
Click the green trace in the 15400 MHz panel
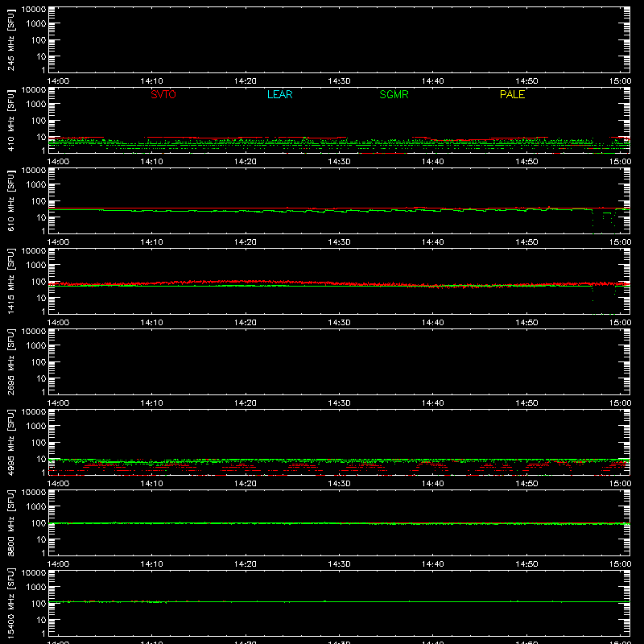coord(339,601)
